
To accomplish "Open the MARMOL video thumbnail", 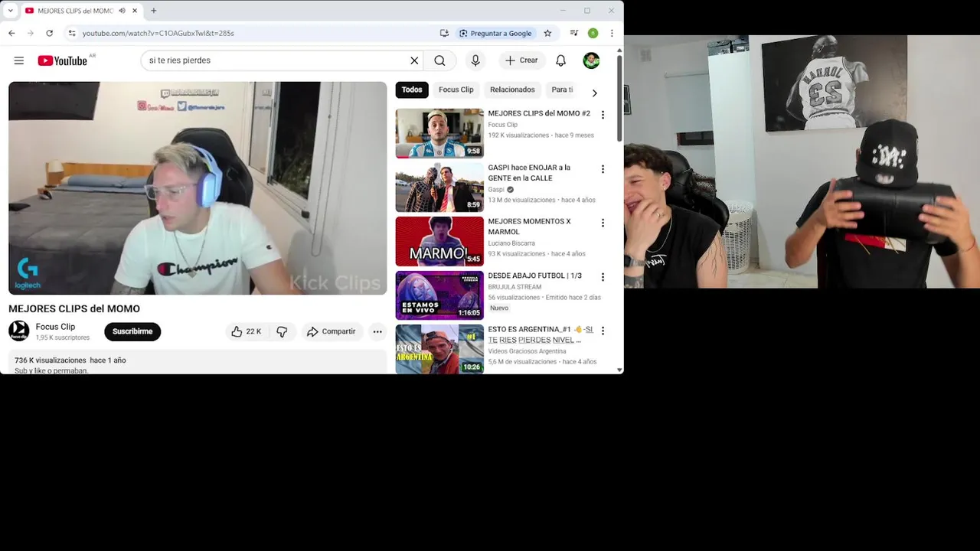I will click(439, 241).
